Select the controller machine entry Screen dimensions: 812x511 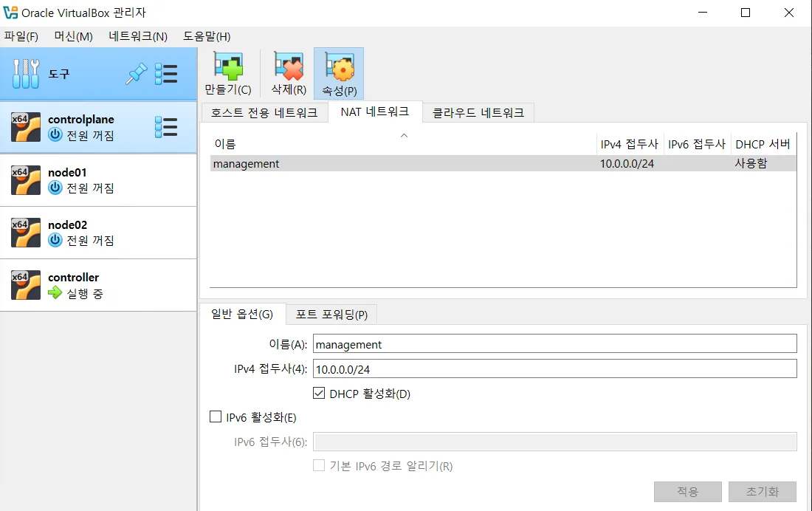(98, 285)
